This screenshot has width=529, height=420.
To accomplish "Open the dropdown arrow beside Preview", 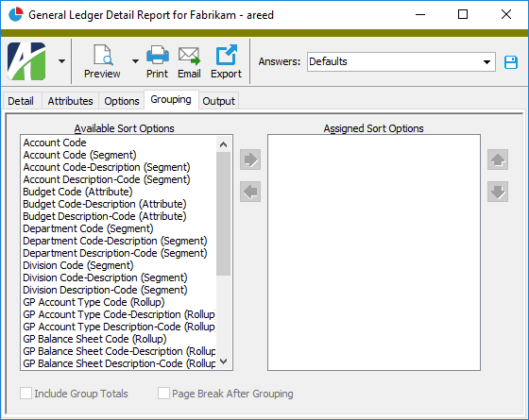I will point(135,61).
